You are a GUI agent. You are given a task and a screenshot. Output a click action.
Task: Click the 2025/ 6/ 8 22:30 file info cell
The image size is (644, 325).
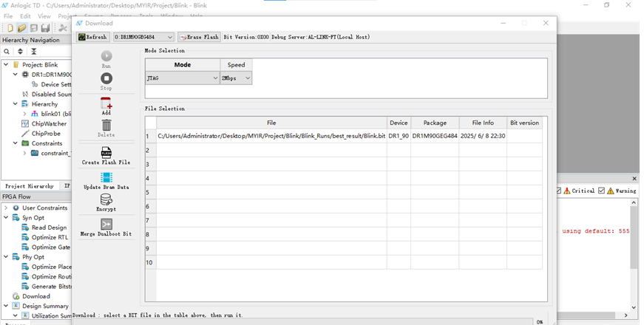[483, 136]
